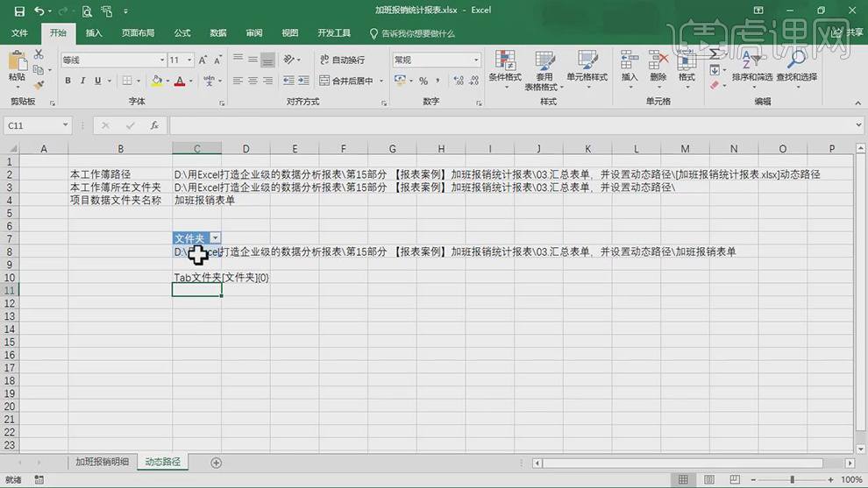Open the 格式 cell format menu
Image resolution: width=868 pixels, height=488 pixels.
click(687, 70)
